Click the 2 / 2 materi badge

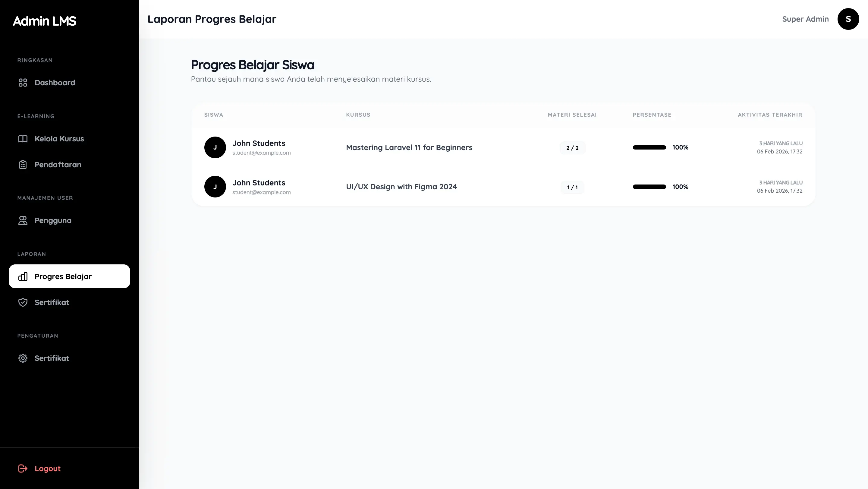pos(572,148)
